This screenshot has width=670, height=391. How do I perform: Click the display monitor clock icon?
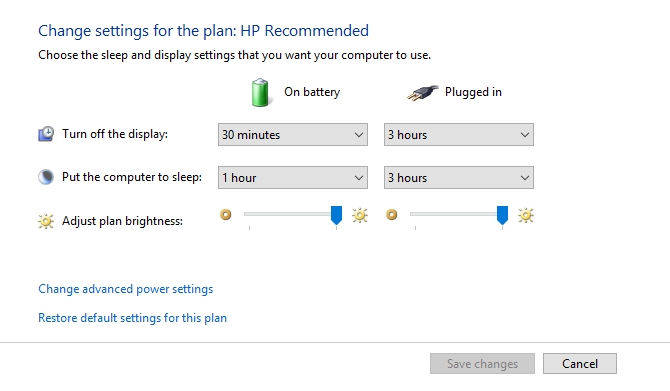click(x=46, y=134)
